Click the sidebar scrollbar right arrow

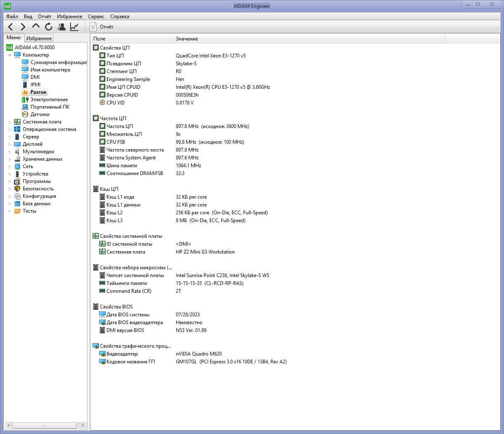point(83,425)
